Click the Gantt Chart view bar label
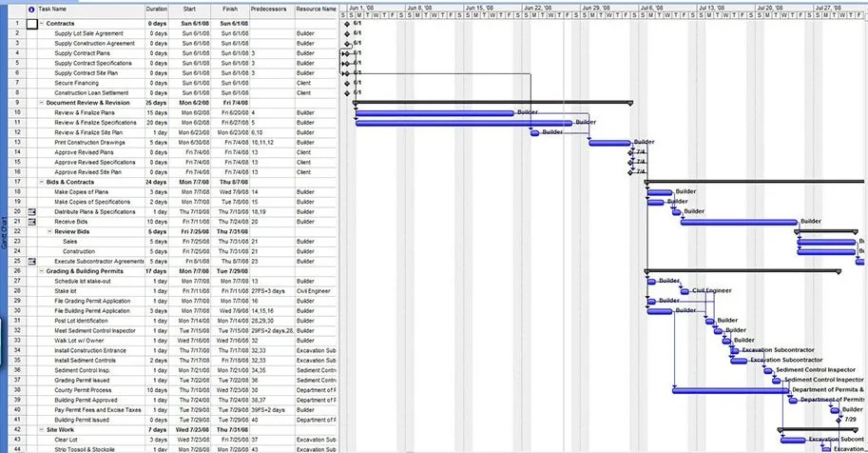 (3, 233)
